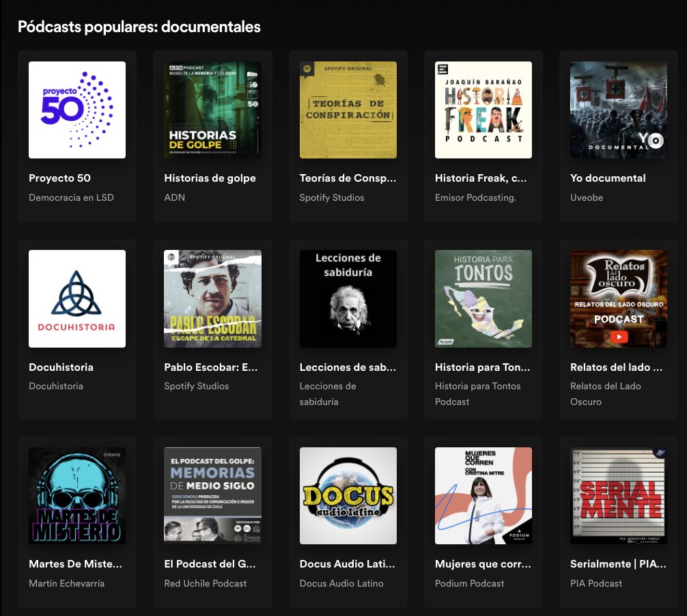The image size is (687, 616).
Task: Click the 'Red Uchile Podcast' publisher text
Action: 205,583
